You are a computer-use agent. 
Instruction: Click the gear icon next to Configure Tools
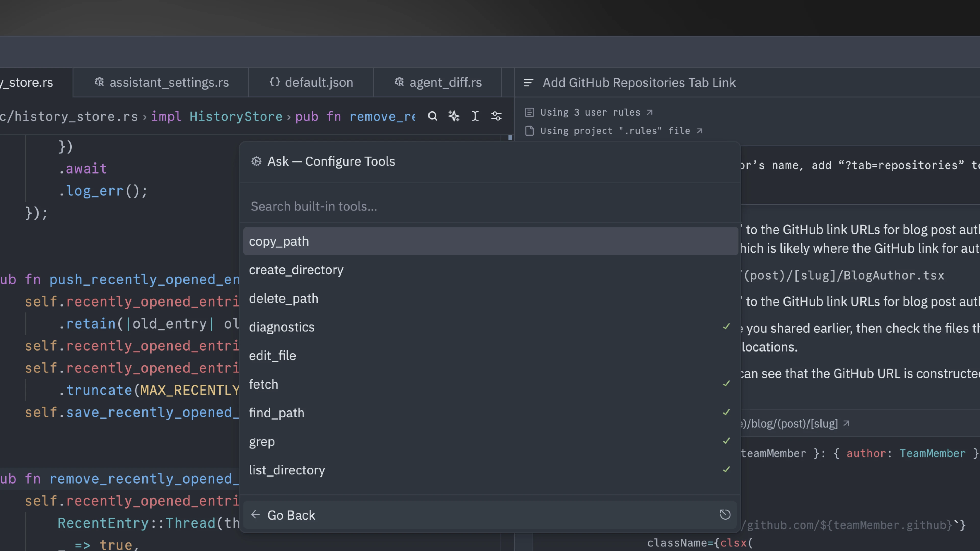click(x=256, y=161)
